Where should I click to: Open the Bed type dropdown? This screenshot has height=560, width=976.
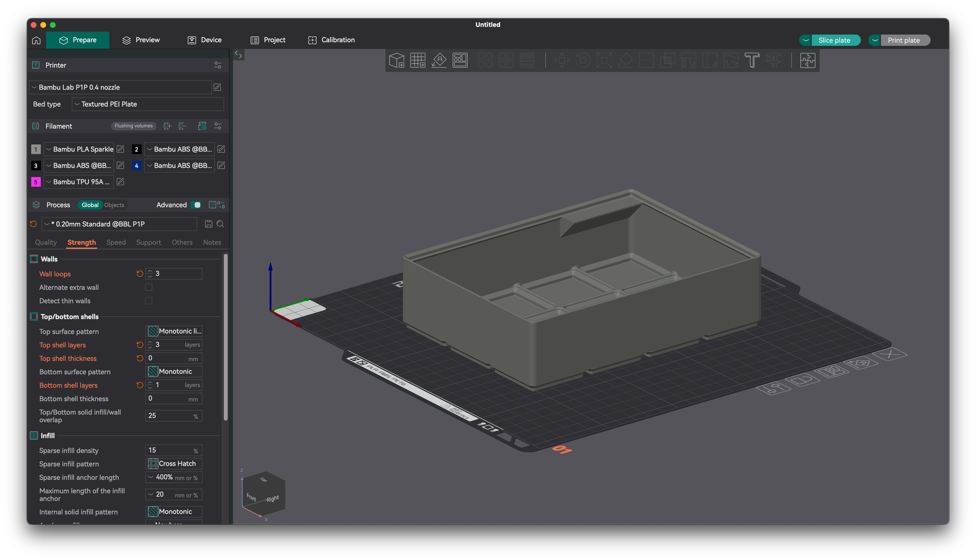[147, 104]
